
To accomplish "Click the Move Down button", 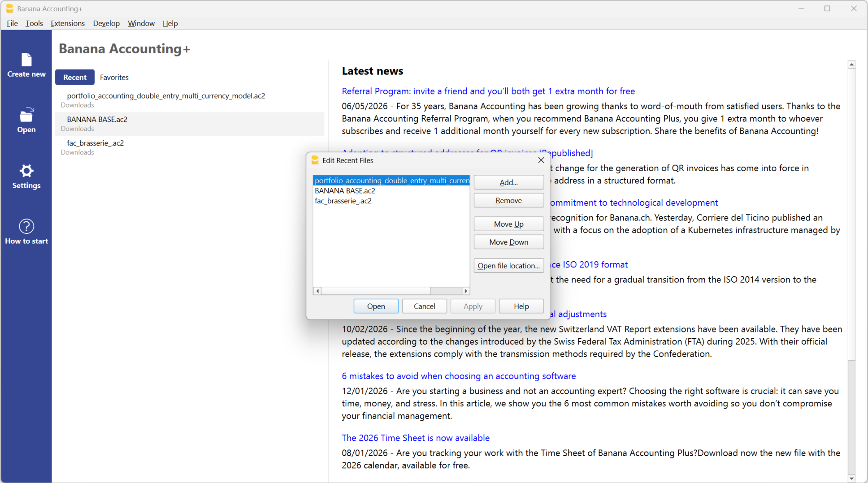I will [x=509, y=242].
